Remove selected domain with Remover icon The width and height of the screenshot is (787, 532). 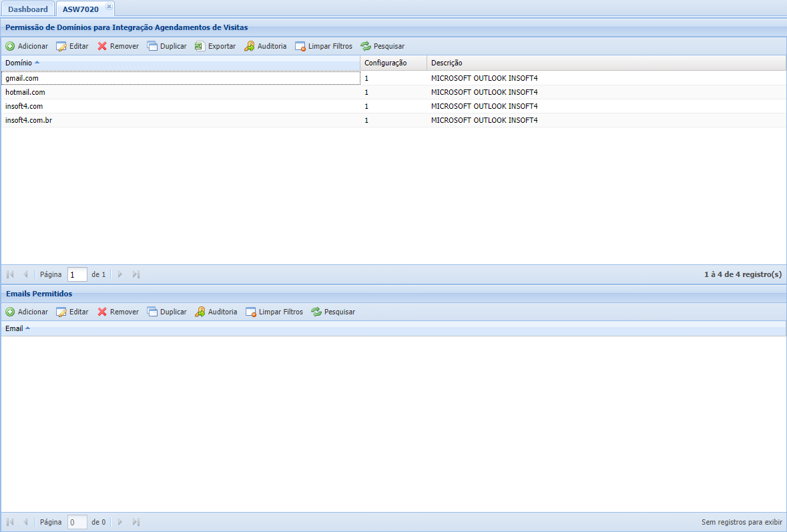tap(102, 46)
